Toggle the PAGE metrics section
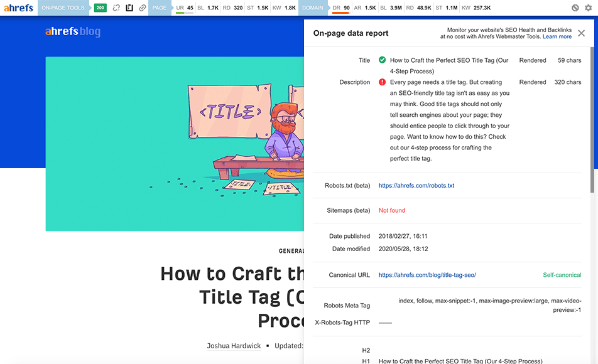The width and height of the screenshot is (598, 364). pos(160,8)
